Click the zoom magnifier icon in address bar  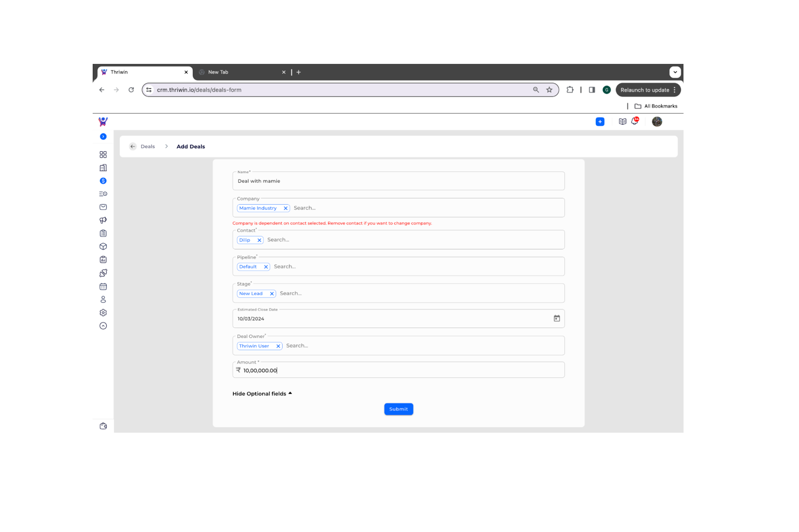(x=536, y=90)
